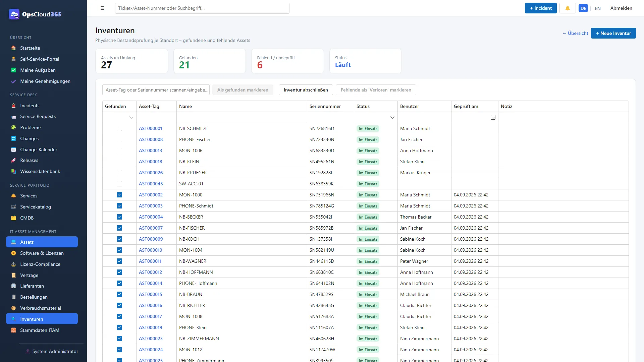Click the + Neue Inventur button
Viewport: 644px width, 362px height.
(613, 33)
